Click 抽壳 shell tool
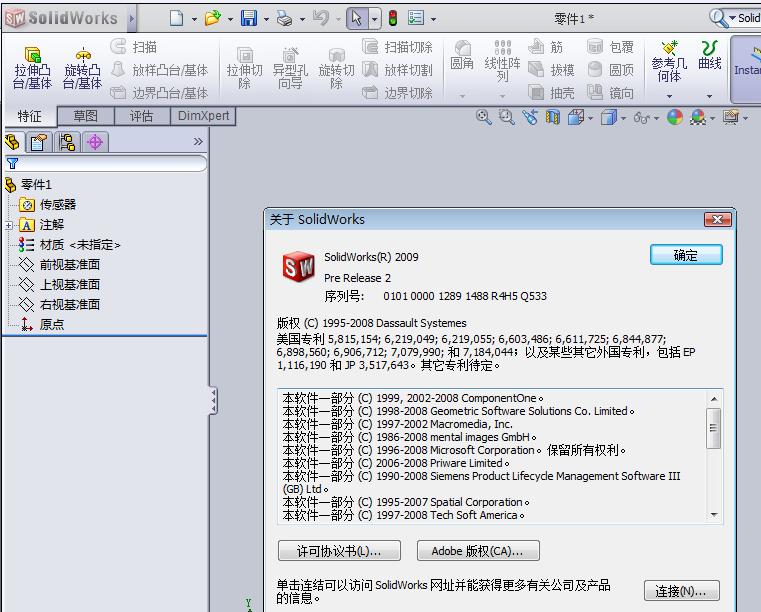Viewport: 761px width, 612px height. tap(552, 92)
